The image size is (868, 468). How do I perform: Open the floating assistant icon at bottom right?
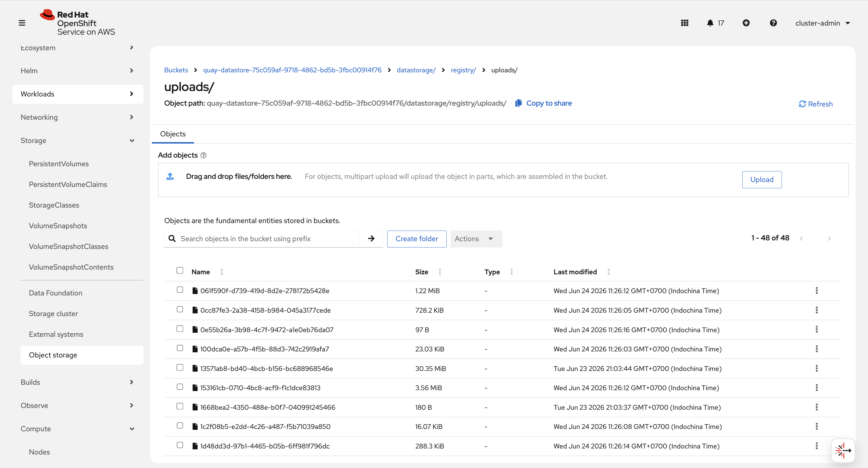pos(843,450)
